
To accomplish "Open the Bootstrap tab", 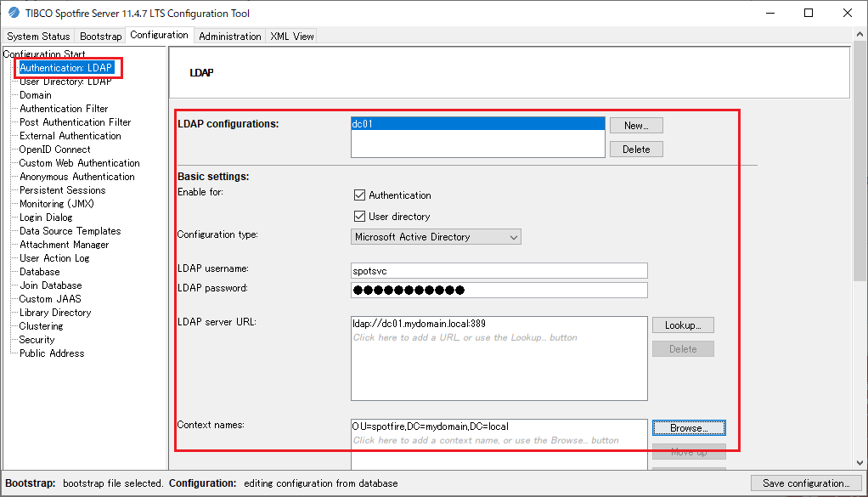I will point(100,36).
